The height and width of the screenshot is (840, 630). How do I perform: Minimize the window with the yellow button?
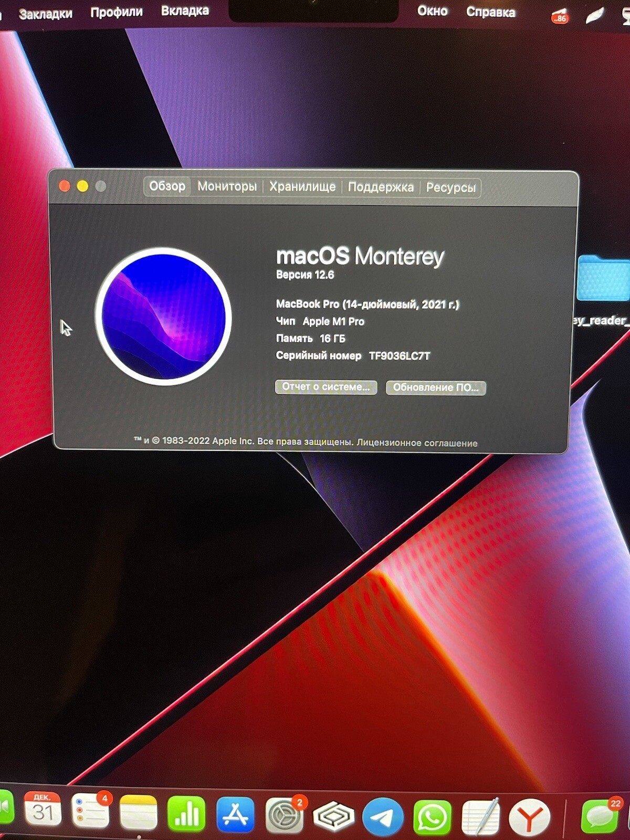tap(82, 186)
